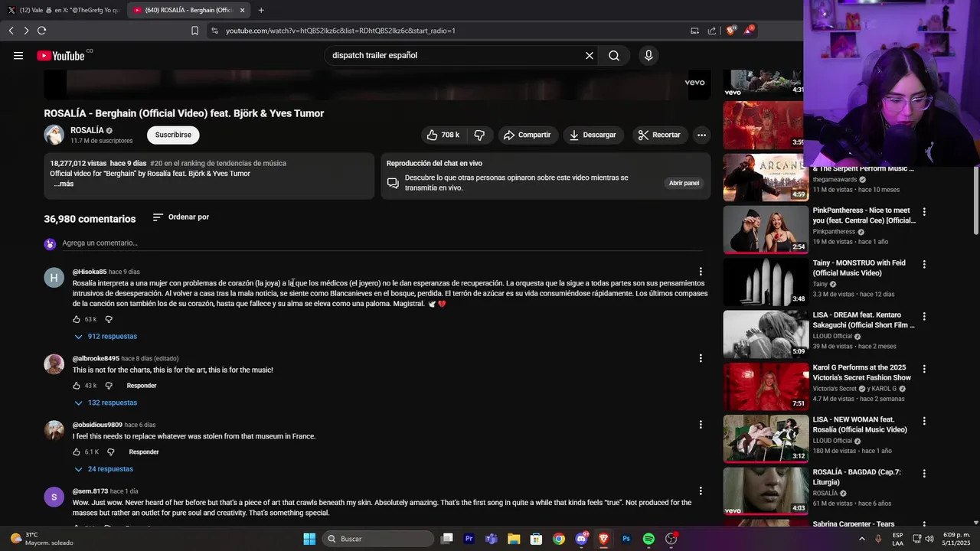The height and width of the screenshot is (551, 980).
Task: Click the browser address bar URL
Action: click(x=341, y=31)
